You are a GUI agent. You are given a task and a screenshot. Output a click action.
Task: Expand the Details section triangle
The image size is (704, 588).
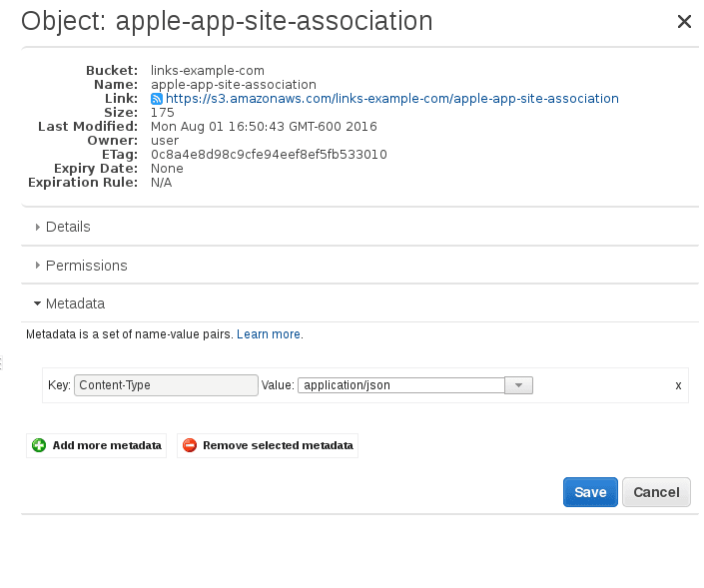[37, 227]
